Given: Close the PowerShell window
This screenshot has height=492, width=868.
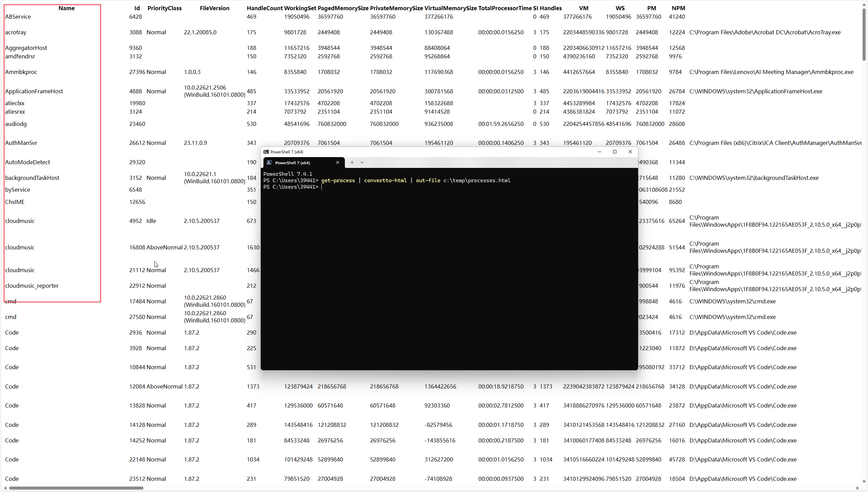Looking at the screenshot, I should pyautogui.click(x=630, y=152).
